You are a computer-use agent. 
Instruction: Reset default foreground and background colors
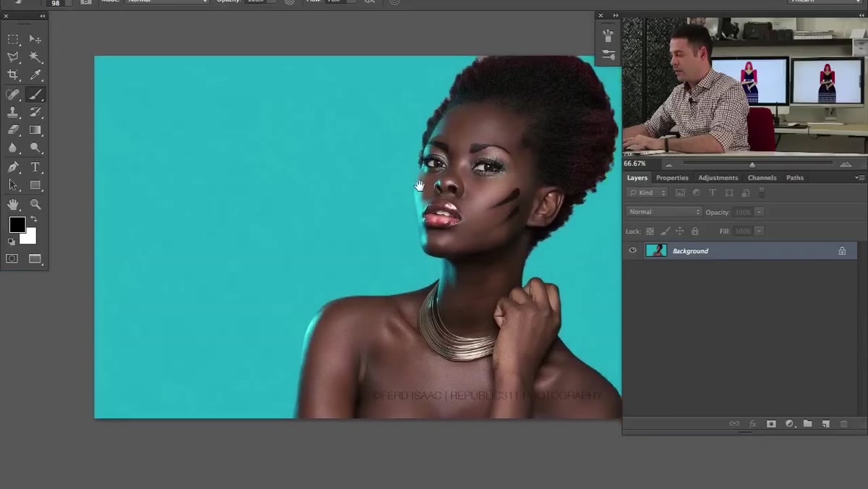click(12, 242)
